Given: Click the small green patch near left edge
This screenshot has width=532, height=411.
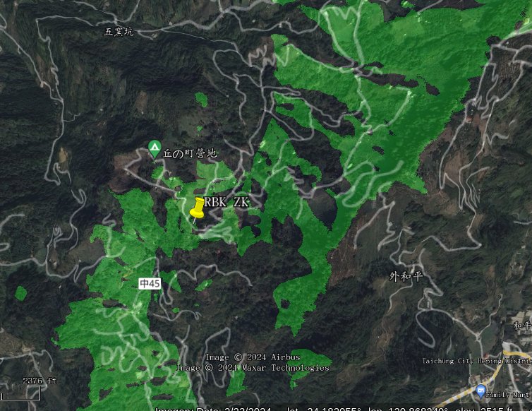Looking at the screenshot, I should [x=20, y=293].
